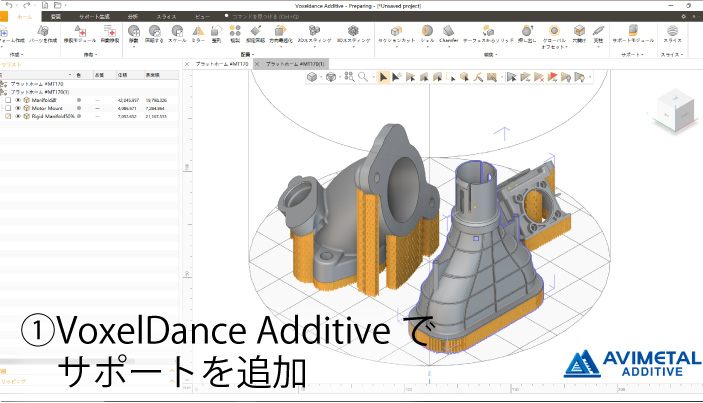703x403 pixels.
Task: Close the プラットフォーム #MT170(1) tab
Action: [257, 64]
